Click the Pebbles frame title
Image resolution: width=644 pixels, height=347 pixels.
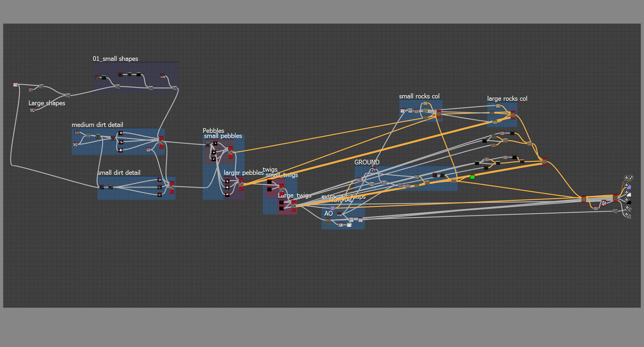point(213,130)
